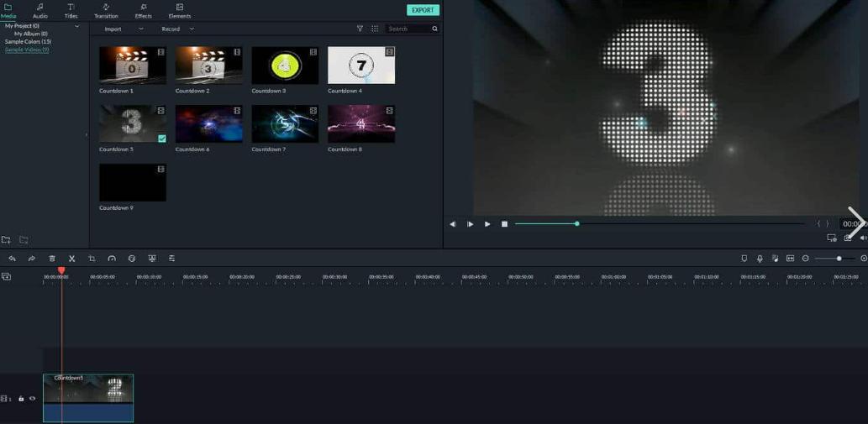
Task: Switch to the Transition tab
Action: pos(106,11)
